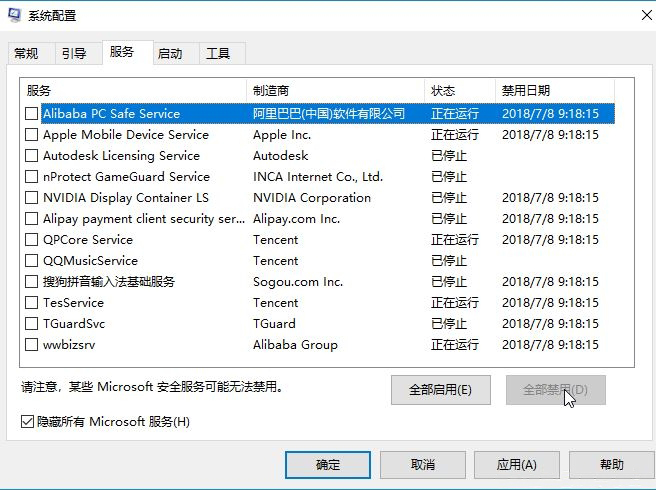Select the QPCore Service row name

point(88,240)
